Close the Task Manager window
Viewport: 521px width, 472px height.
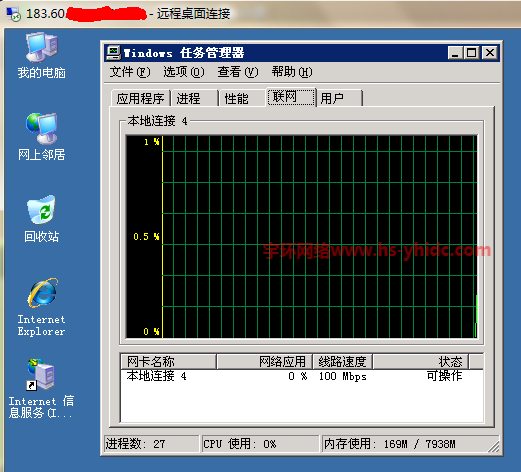(x=490, y=53)
